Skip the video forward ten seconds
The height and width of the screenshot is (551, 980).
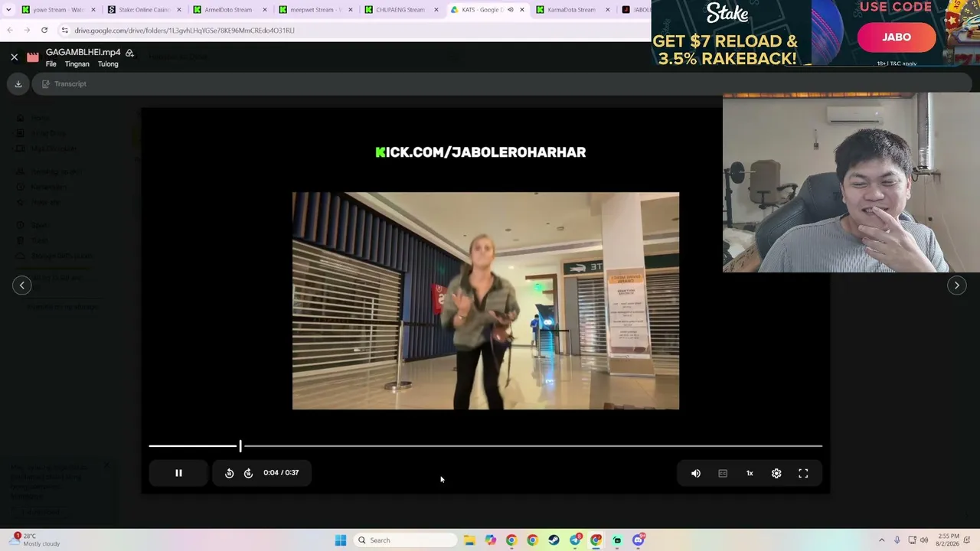pyautogui.click(x=248, y=473)
